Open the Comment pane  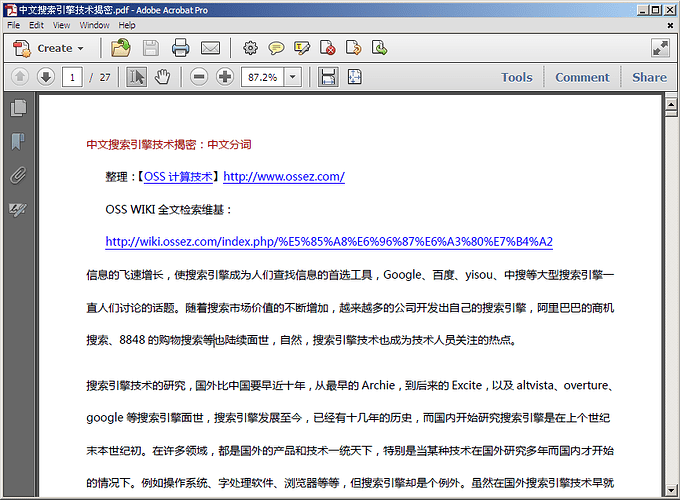[x=582, y=77]
